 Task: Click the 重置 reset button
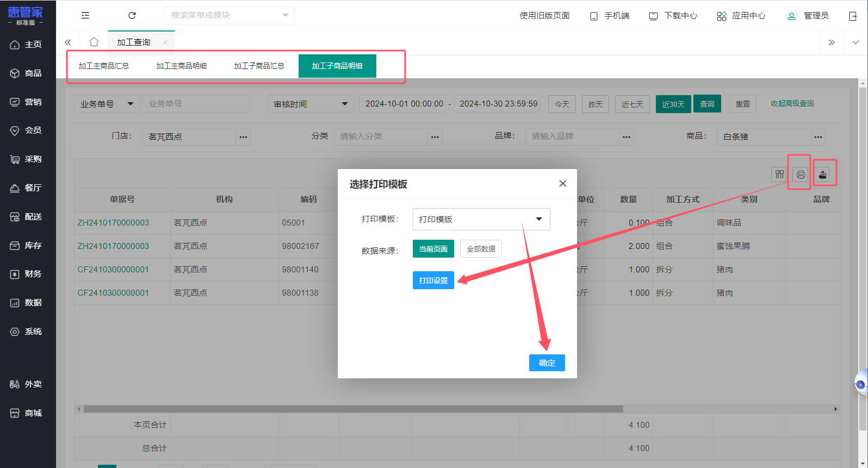point(742,104)
